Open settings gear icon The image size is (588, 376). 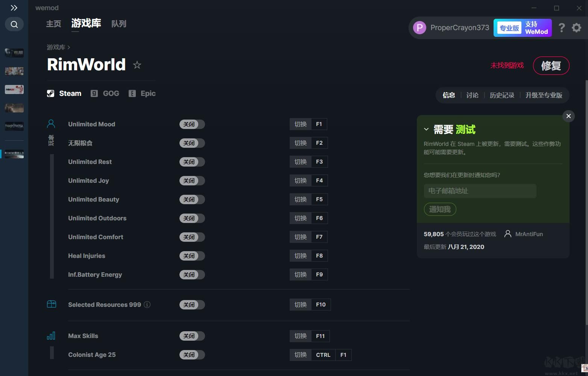576,28
